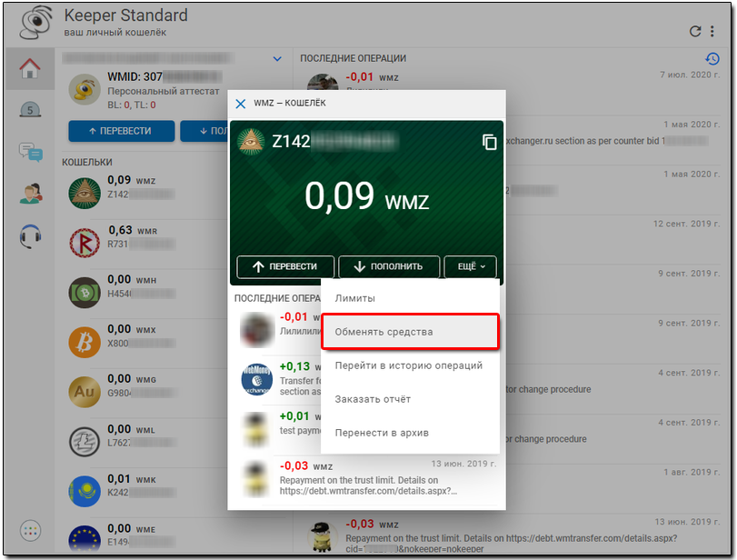Select Заказать отчёт menu item
The height and width of the screenshot is (560, 737).
tap(410, 399)
